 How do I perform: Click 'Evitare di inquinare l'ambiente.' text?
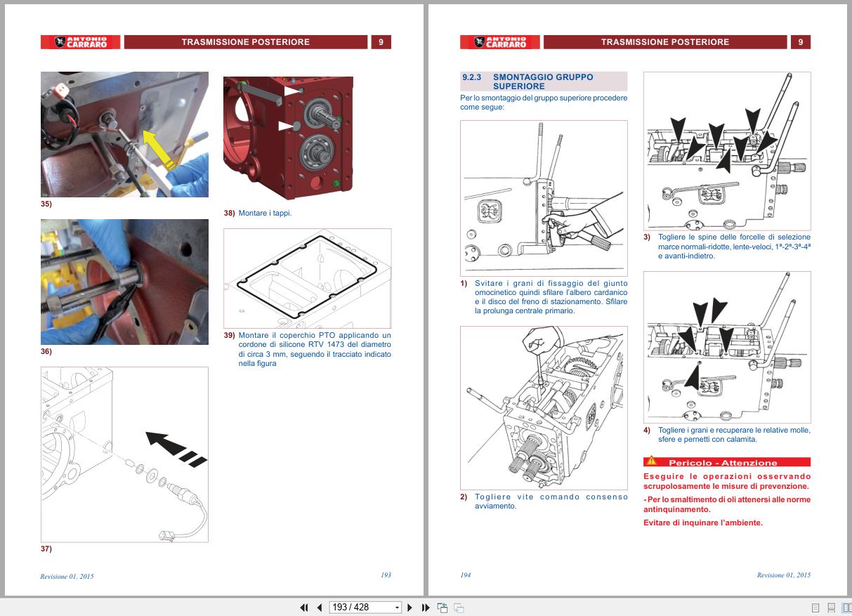[703, 523]
